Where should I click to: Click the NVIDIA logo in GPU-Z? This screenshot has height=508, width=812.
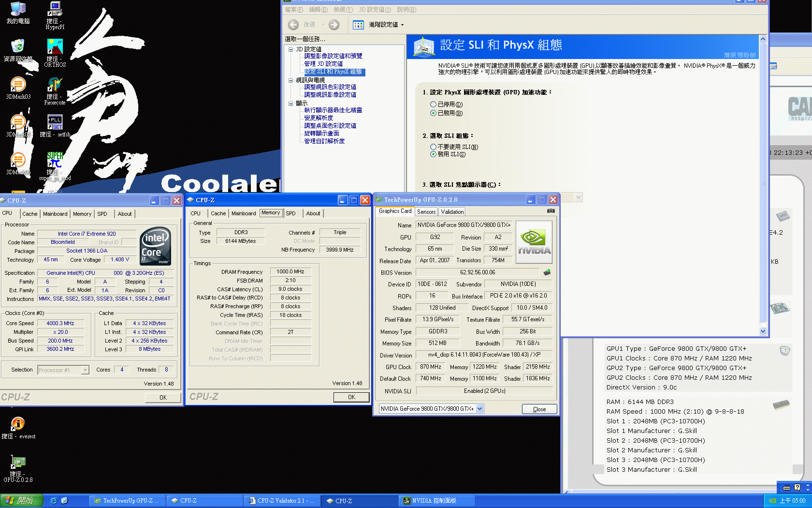[534, 242]
